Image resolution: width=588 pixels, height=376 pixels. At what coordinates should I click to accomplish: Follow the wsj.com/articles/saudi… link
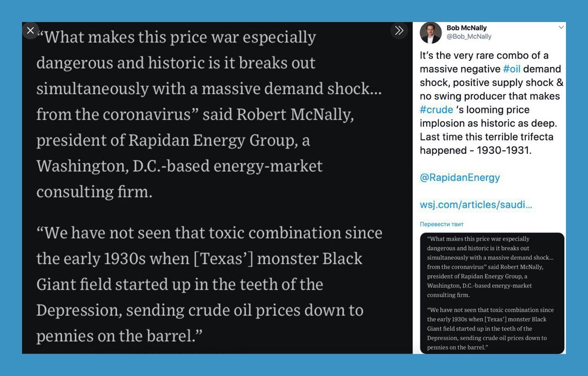(x=476, y=205)
